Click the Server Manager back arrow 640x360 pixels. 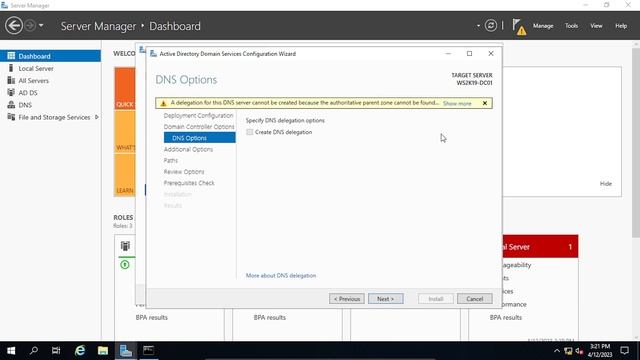click(13, 26)
